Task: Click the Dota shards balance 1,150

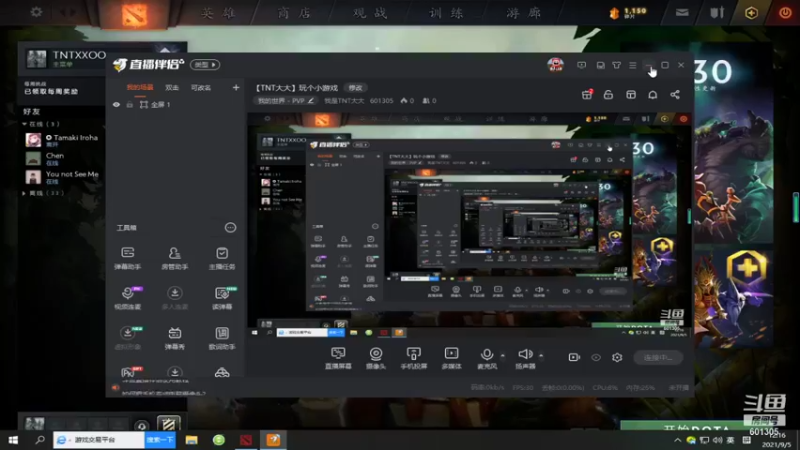Action: 629,12
